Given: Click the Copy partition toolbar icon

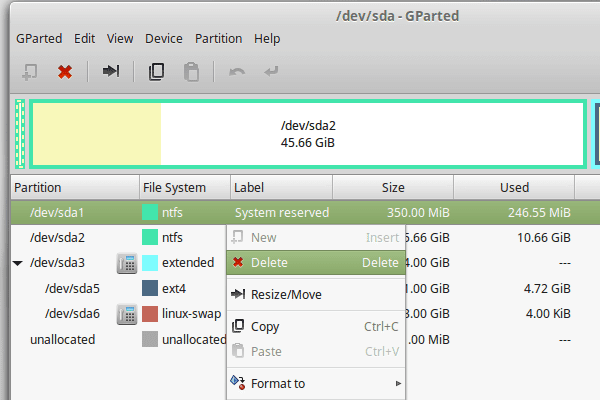Looking at the screenshot, I should (x=156, y=72).
